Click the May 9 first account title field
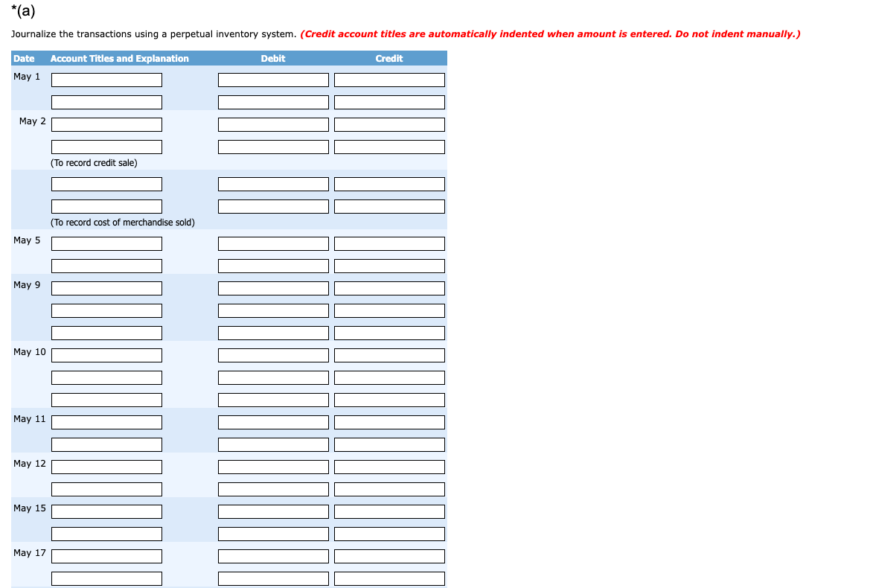The width and height of the screenshot is (870, 588). click(x=106, y=289)
